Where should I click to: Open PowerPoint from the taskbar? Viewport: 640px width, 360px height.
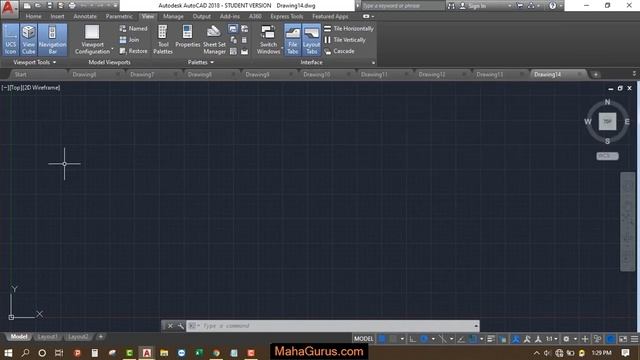tap(77, 353)
